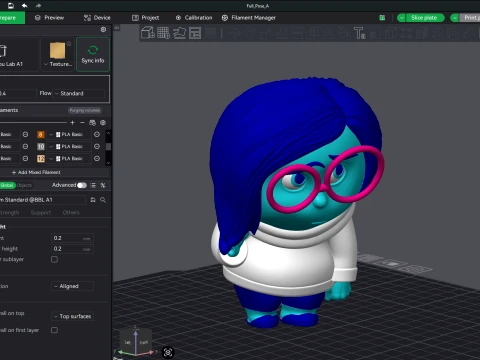Click edit icon left of swatch 10
480x360 pixels.
[25, 146]
